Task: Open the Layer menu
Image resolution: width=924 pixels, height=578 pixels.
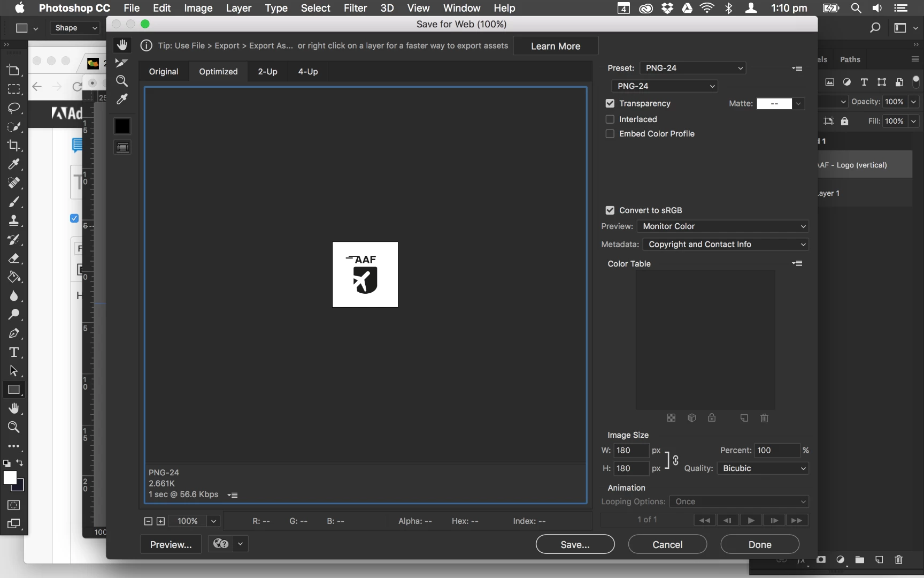Action: pos(238,8)
